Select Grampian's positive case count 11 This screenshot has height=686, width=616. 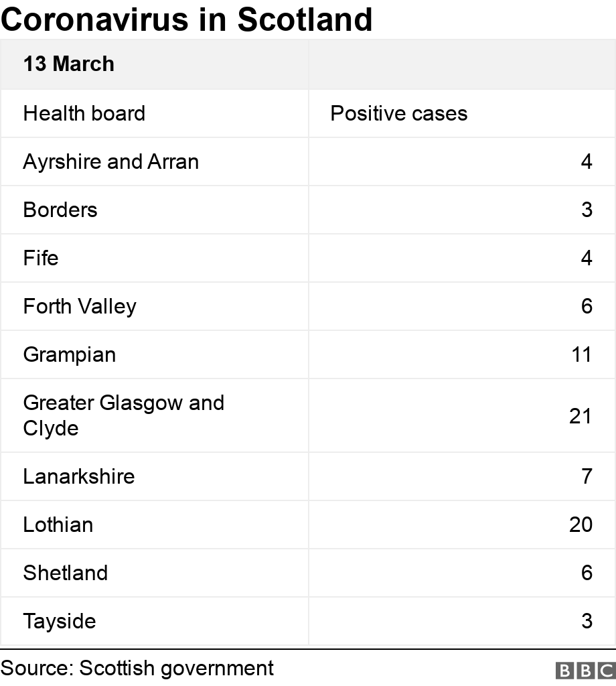click(x=581, y=354)
